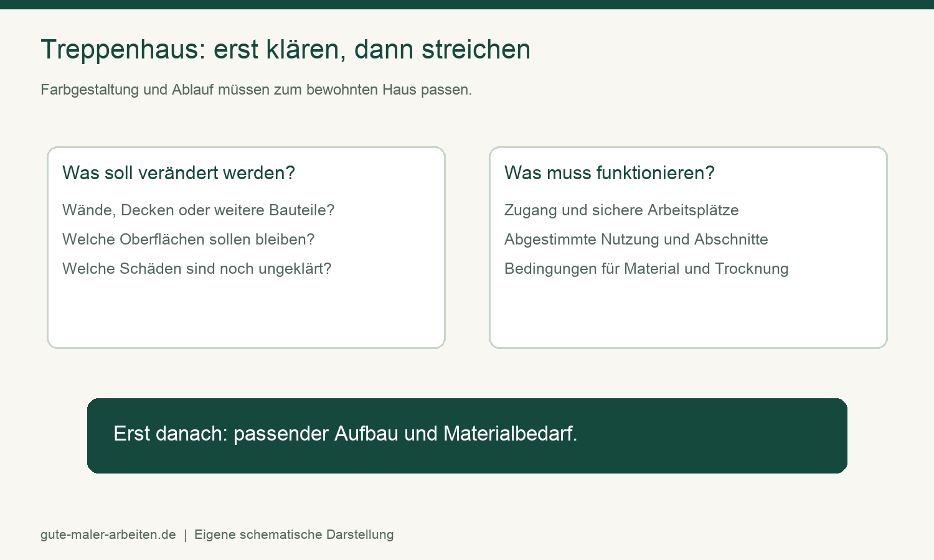Click 'Abgestimmte Nutzung und Abschnitte'
934x560 pixels.
[x=636, y=240]
